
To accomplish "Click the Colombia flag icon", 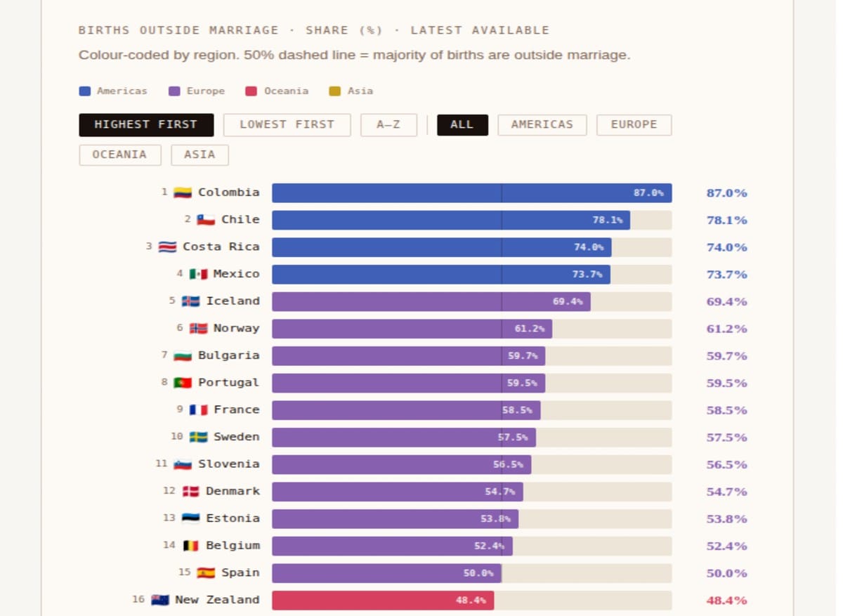I will [x=183, y=192].
